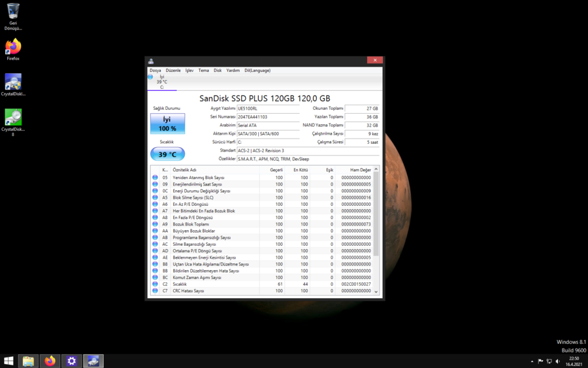Viewport: 588px width, 368px height.
Task: Click the Okunan Toplamı value 27 GB
Action: (362, 109)
